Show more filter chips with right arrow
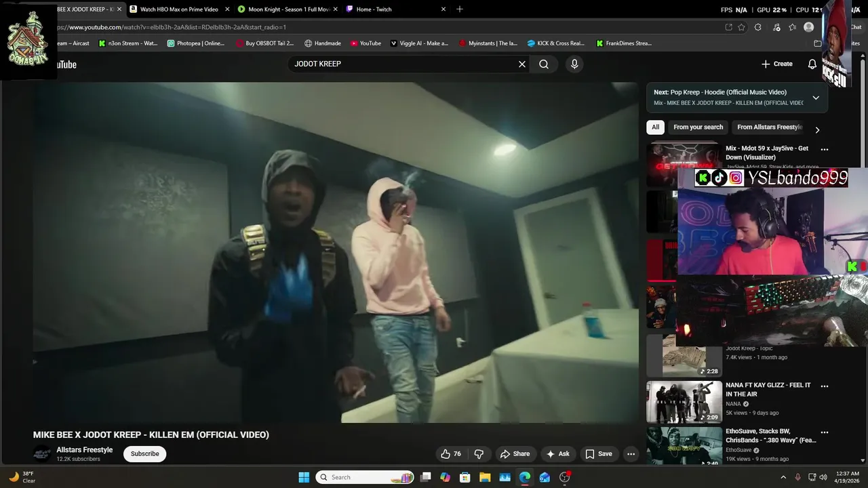This screenshot has height=488, width=868. (817, 129)
